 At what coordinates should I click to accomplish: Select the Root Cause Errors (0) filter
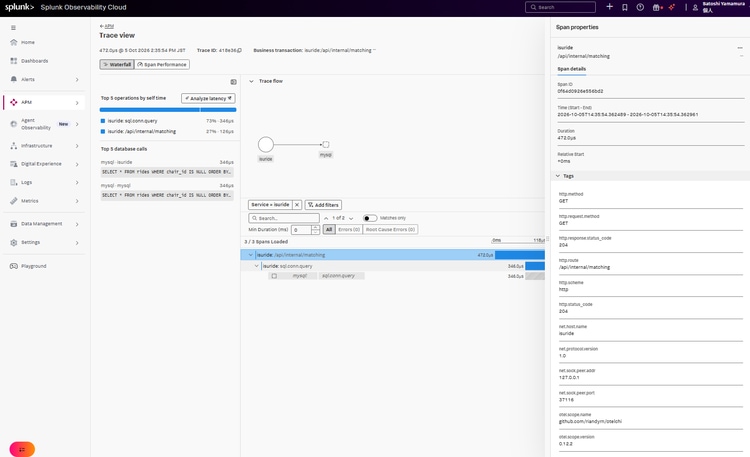[x=390, y=230]
